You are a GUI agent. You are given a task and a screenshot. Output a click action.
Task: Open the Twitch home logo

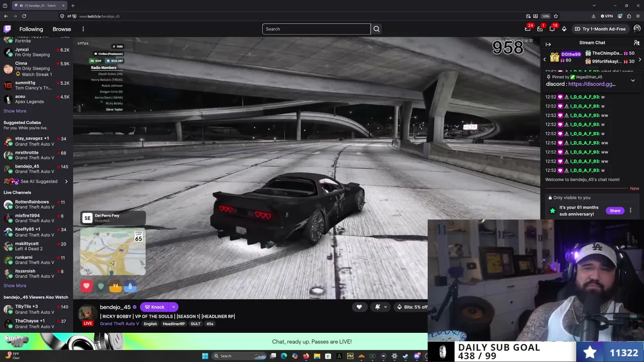7,29
